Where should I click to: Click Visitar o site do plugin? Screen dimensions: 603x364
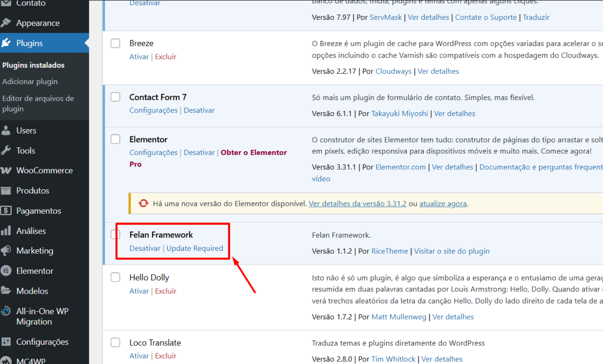click(452, 251)
